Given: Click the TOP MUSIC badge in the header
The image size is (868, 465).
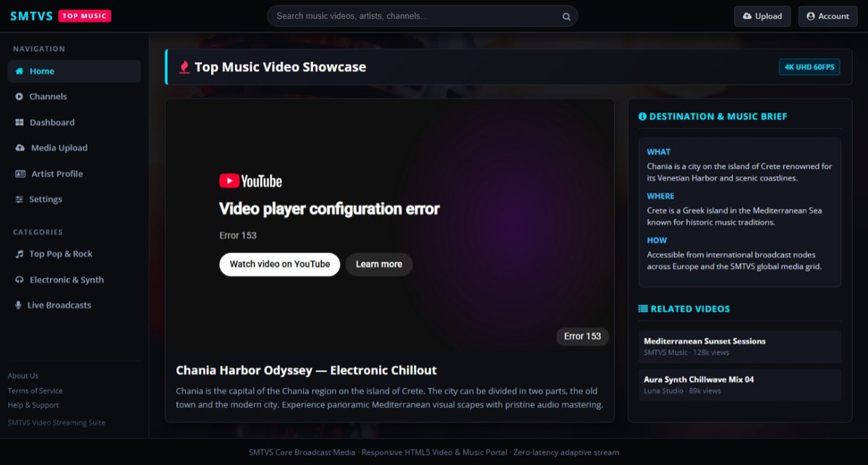Looking at the screenshot, I should coord(85,16).
